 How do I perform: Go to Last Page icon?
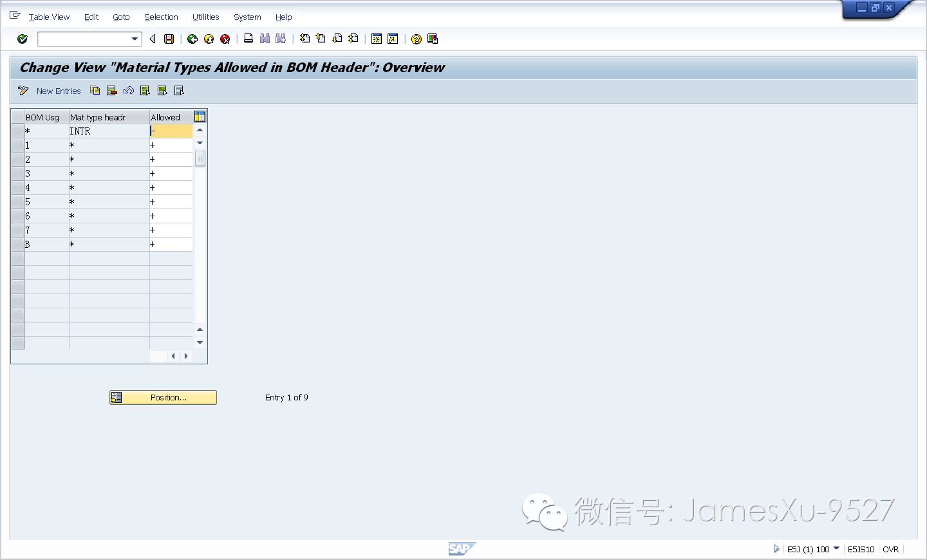pos(353,39)
